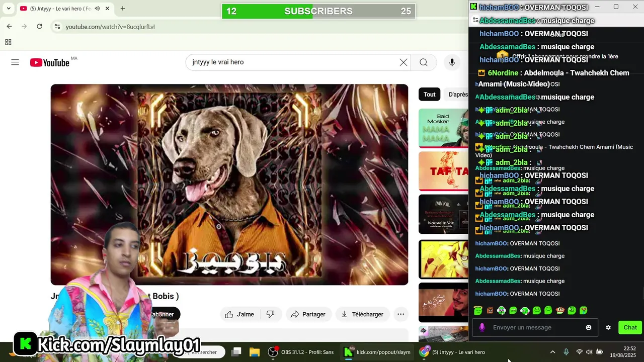Clear the YouTube search query
644x362 pixels.
point(404,62)
